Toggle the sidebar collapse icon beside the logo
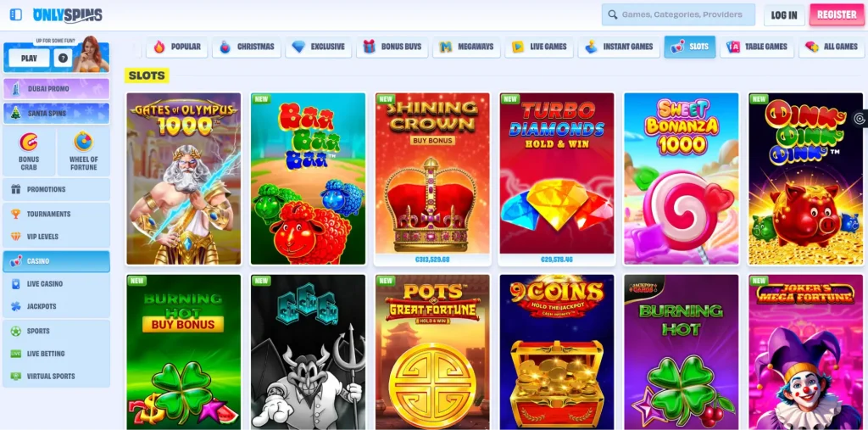 (x=16, y=14)
